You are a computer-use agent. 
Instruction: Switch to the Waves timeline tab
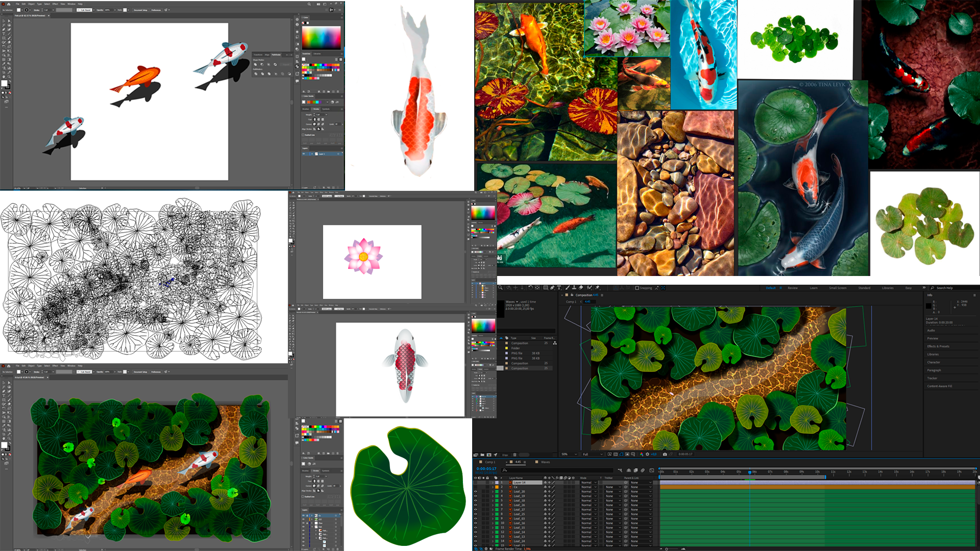pos(545,462)
